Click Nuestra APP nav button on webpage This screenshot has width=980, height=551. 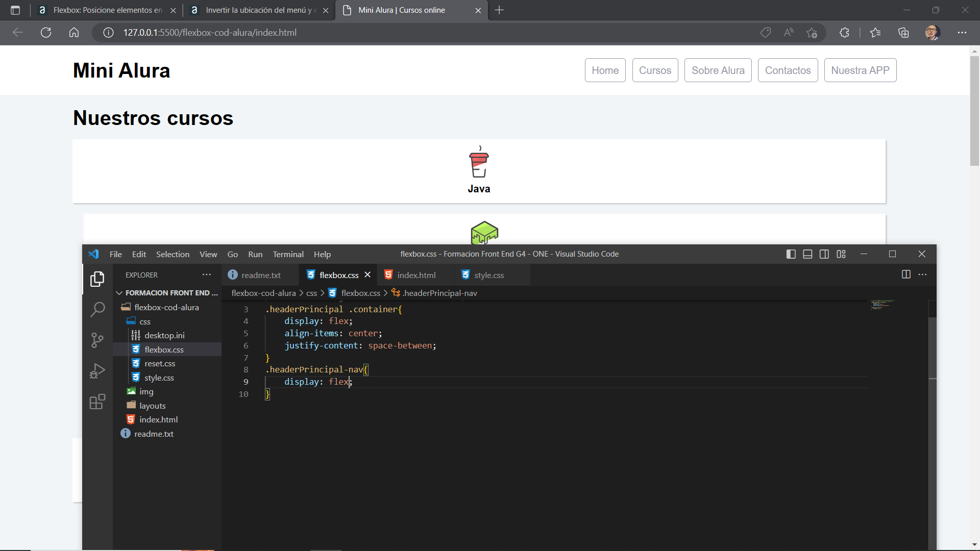[x=860, y=70]
